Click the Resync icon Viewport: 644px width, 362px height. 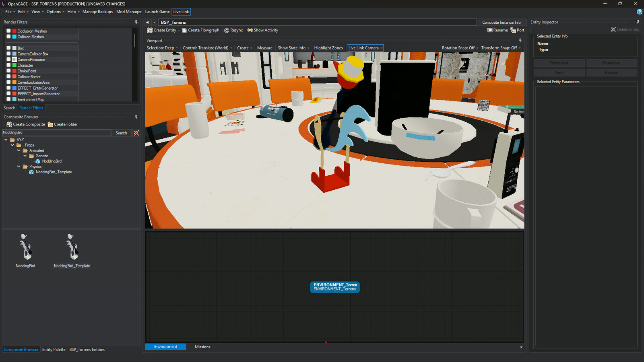point(227,30)
